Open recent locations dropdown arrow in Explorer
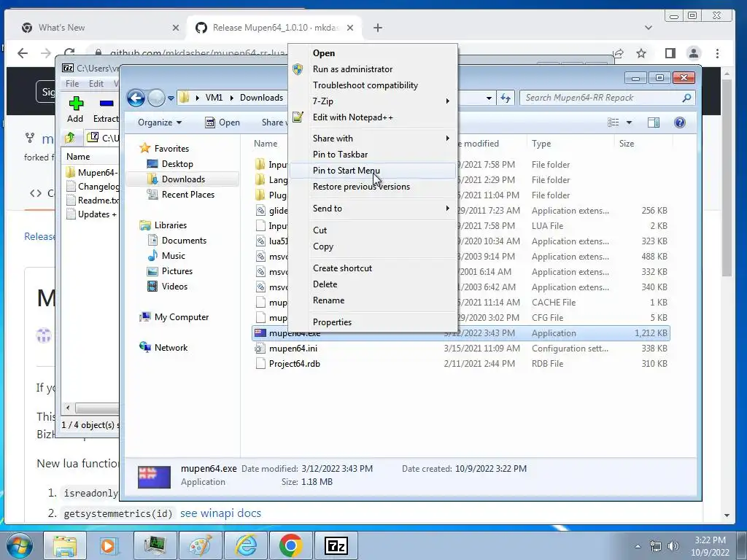The image size is (747, 560). point(171,98)
